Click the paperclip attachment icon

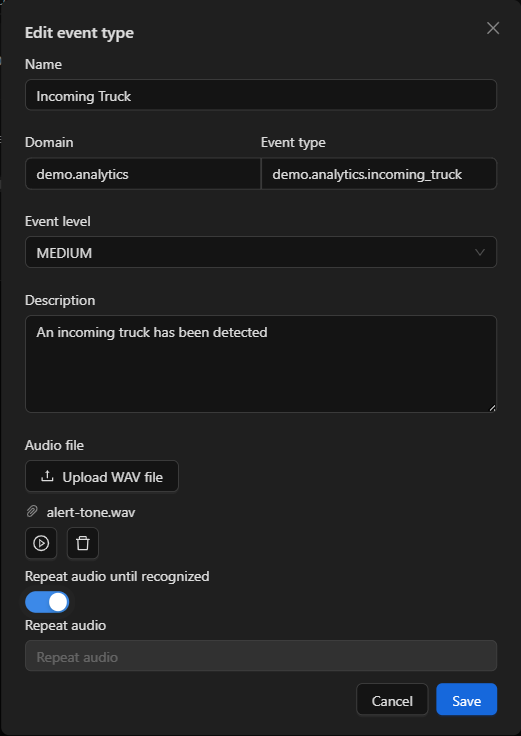32,512
